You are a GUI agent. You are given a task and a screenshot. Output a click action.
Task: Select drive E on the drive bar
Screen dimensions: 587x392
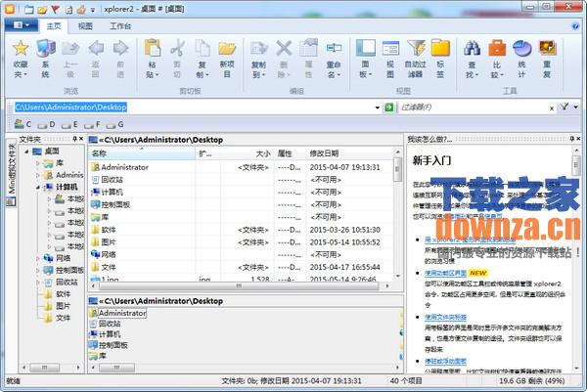(69, 124)
